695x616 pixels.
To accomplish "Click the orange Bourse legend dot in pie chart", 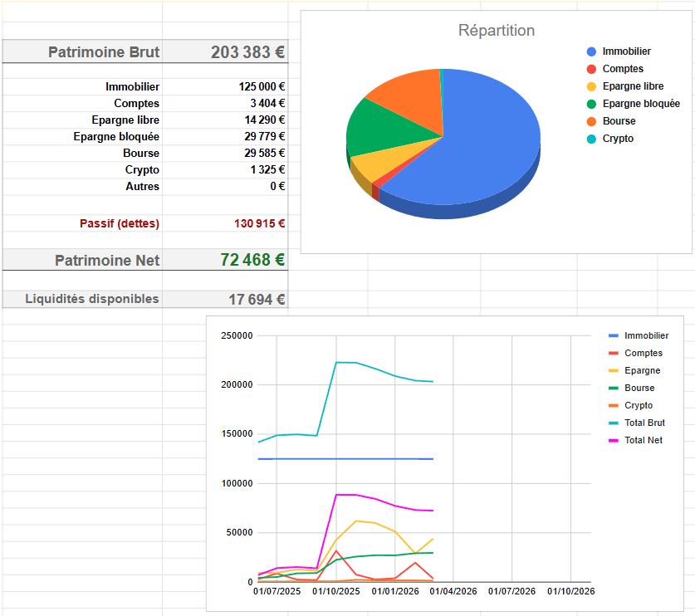I will coord(591,121).
